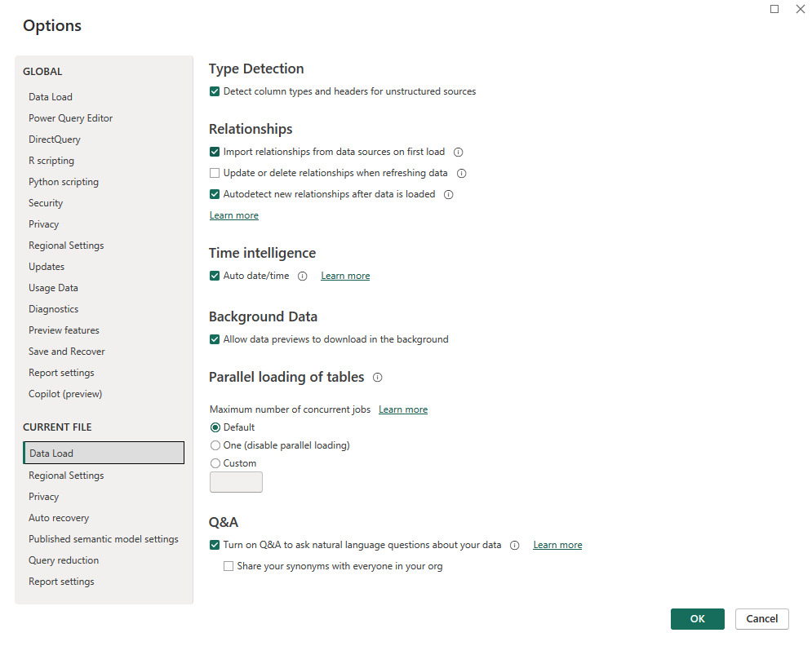
Task: Click the info icon beside 'Update or delete relationships'
Action: [x=460, y=173]
